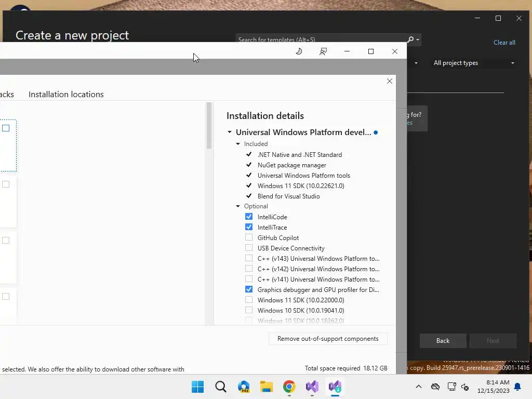Click workloads list vertical scrollbar

pos(209,126)
